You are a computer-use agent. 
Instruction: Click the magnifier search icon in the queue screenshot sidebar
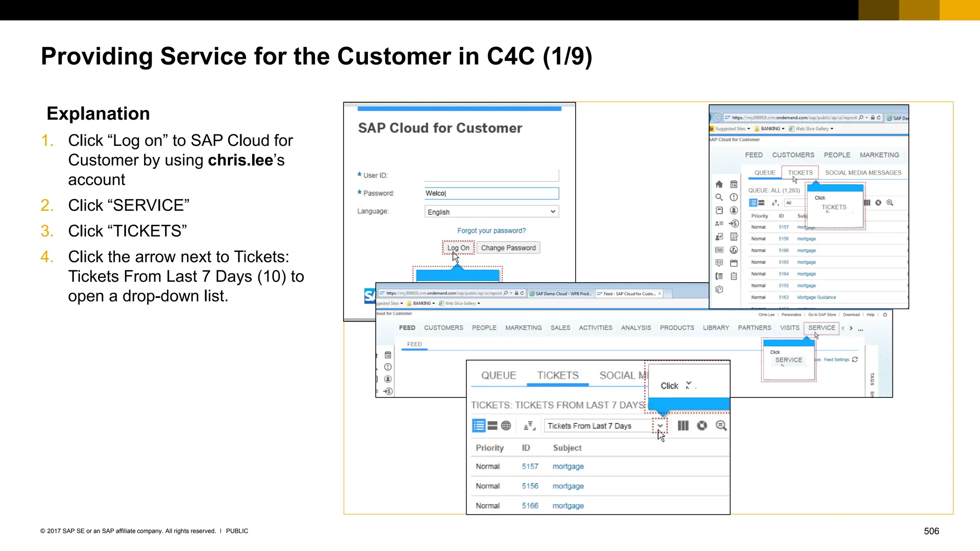tap(719, 197)
